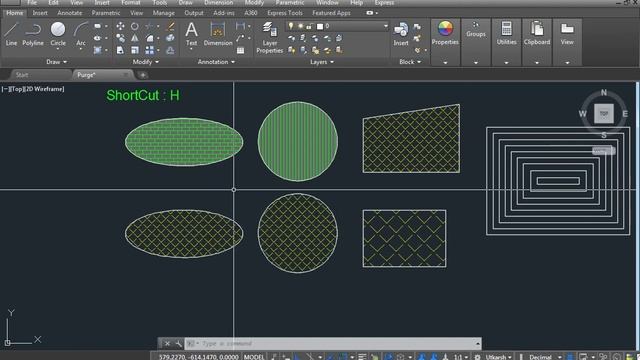The image size is (640, 360).
Task: Open the Format menu
Action: [x=131, y=2]
